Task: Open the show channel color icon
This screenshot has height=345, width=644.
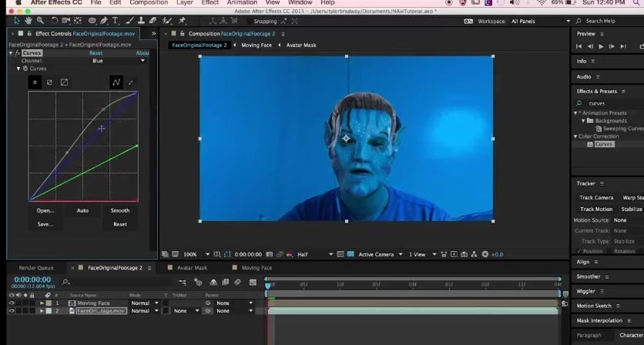Action: 290,254
